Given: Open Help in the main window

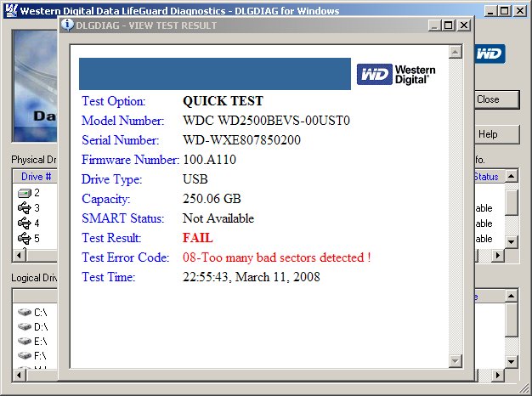Looking at the screenshot, I should tap(496, 134).
